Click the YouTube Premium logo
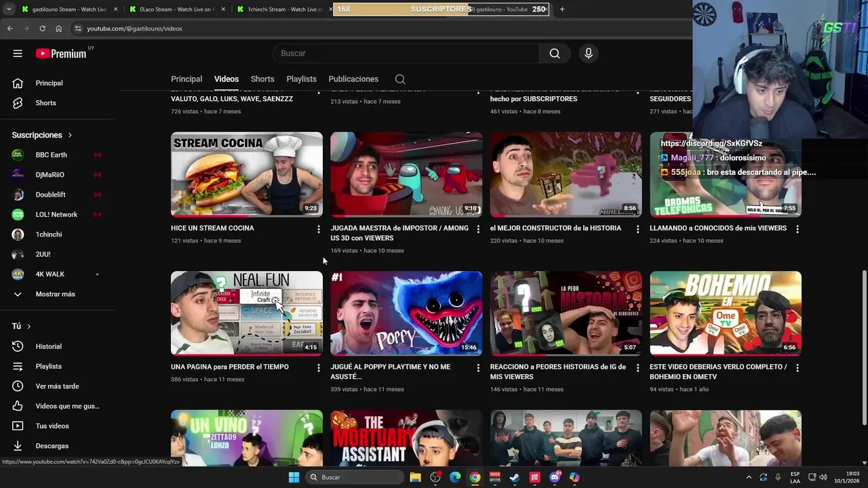 coord(61,54)
